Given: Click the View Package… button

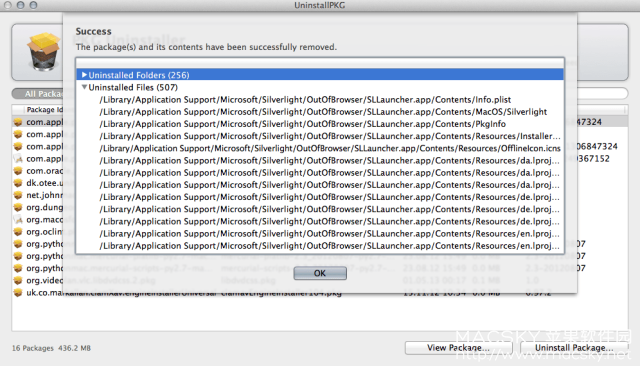Looking at the screenshot, I should click(x=458, y=348).
